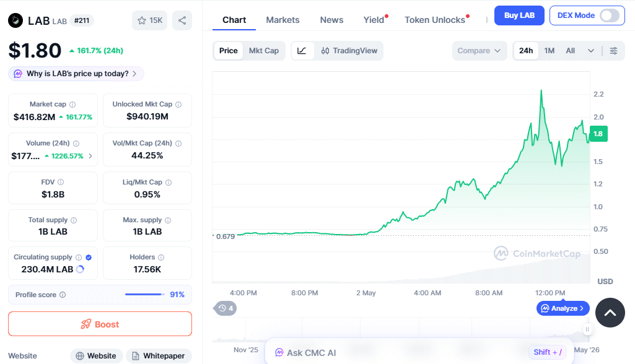Open Why is LAB's price up today
The width and height of the screenshot is (635, 364).
pos(76,74)
